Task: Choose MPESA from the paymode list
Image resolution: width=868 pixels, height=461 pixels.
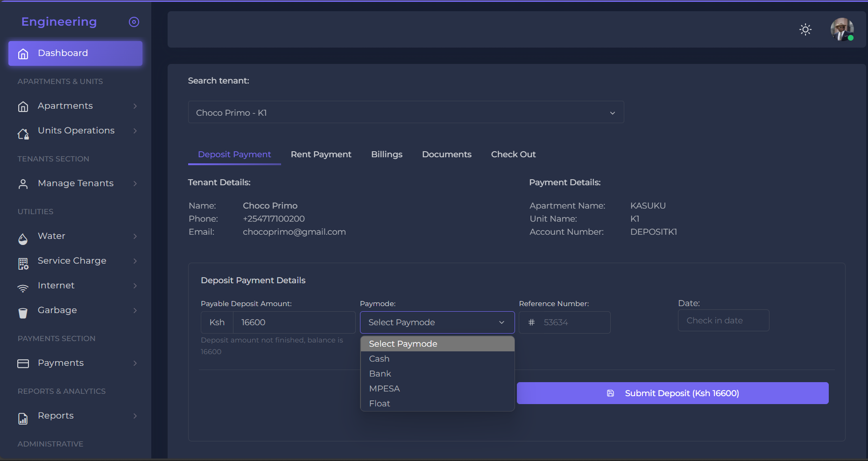Action: click(384, 389)
